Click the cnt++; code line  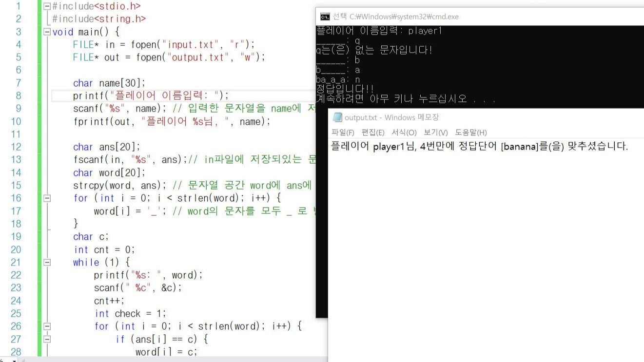tap(109, 301)
